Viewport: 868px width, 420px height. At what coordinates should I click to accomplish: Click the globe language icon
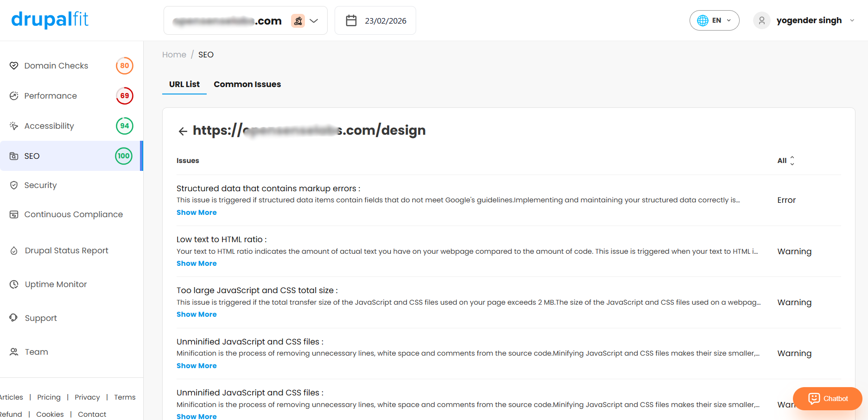coord(703,20)
